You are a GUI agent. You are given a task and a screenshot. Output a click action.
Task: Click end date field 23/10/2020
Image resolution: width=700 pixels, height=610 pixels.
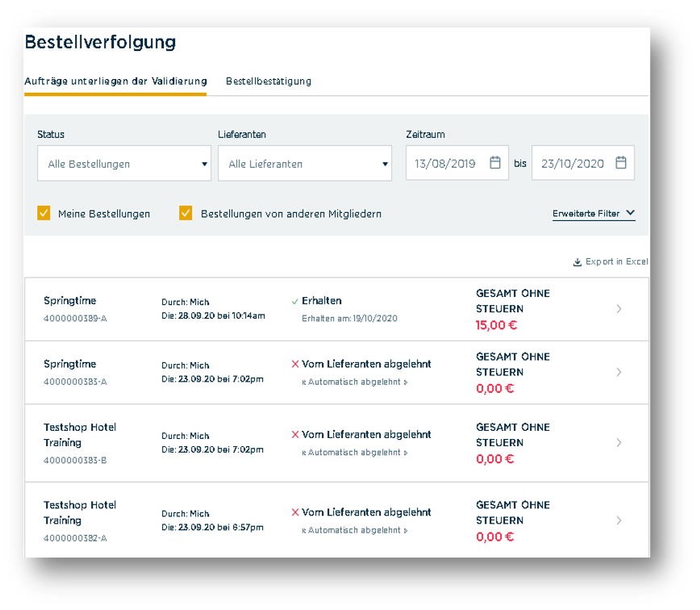[583, 163]
